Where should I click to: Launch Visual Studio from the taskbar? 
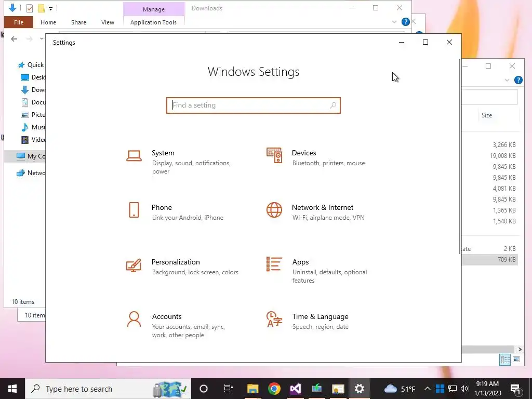(295, 389)
